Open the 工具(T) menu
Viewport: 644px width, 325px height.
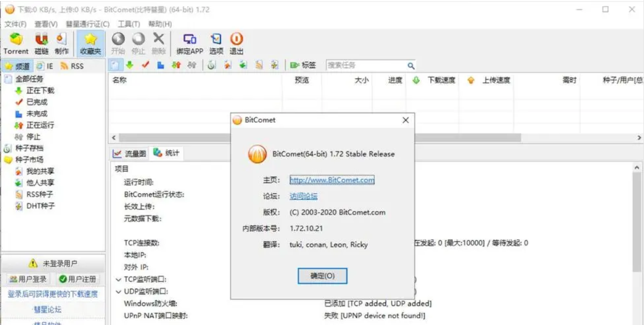point(128,24)
